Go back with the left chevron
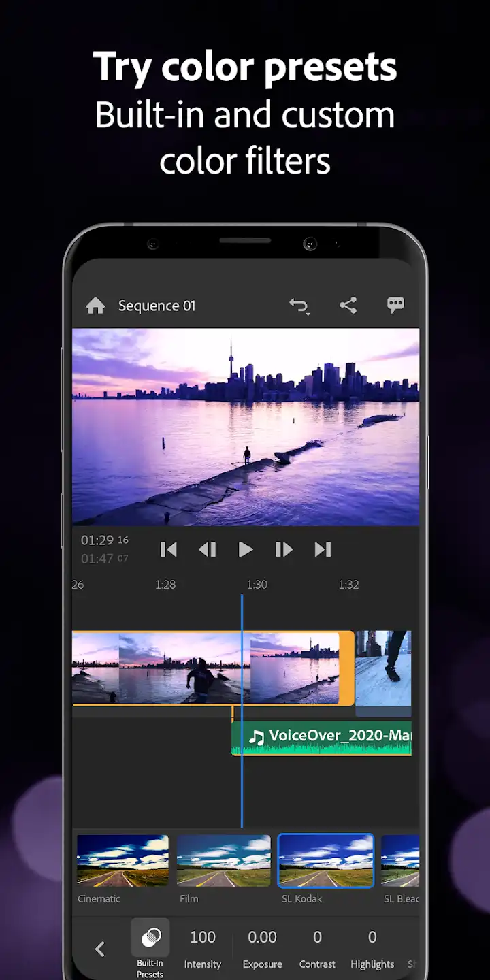The height and width of the screenshot is (980, 490). [99, 949]
